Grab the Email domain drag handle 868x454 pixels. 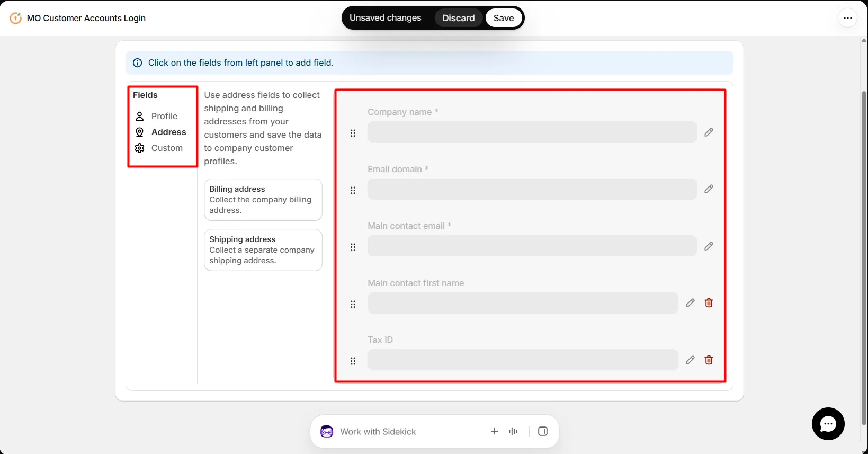coord(353,191)
